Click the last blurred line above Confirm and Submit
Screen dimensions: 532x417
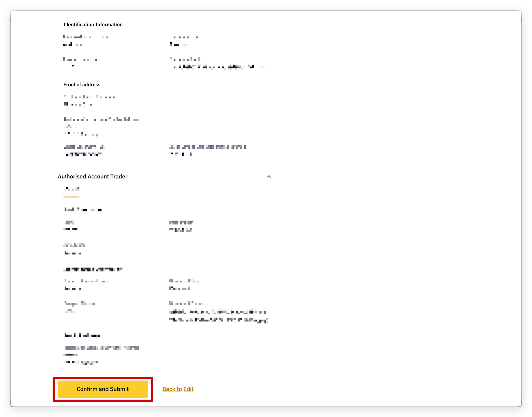(x=81, y=362)
